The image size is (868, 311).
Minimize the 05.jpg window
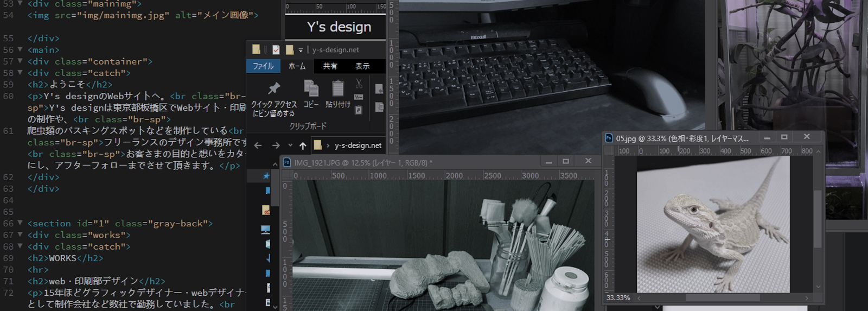coord(767,137)
